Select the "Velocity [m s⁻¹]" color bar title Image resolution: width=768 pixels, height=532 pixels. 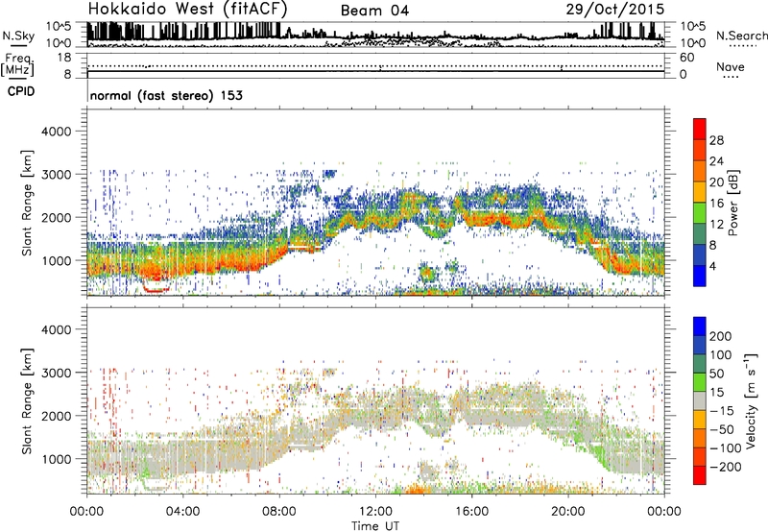pos(751,400)
